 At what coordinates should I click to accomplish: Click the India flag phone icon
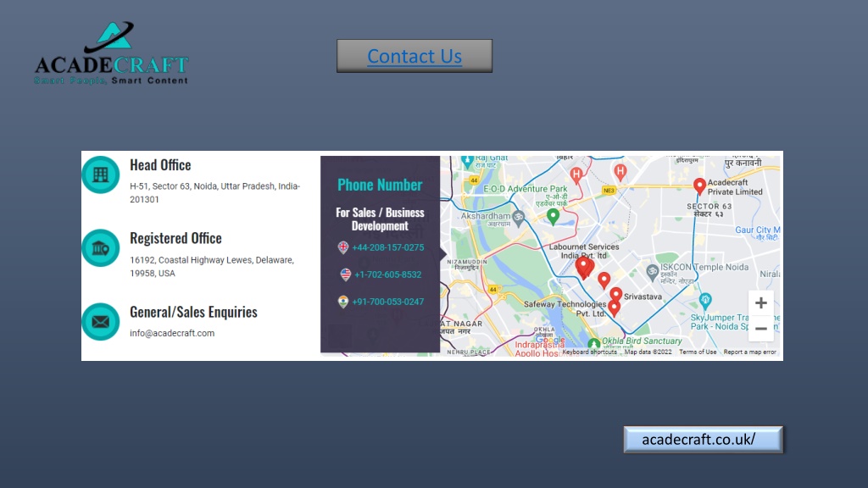click(343, 302)
